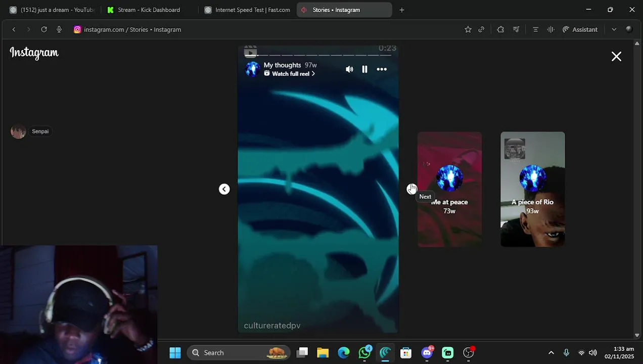Click the reel icon above the story
643x364 pixels.
pyautogui.click(x=250, y=51)
